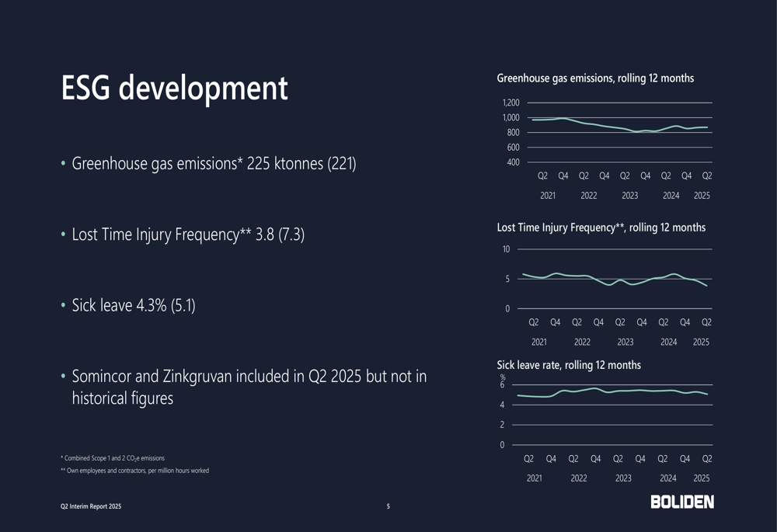777x532 pixels.
Task: Click the Lost Time Injury Frequency chart title
Action: click(x=601, y=228)
